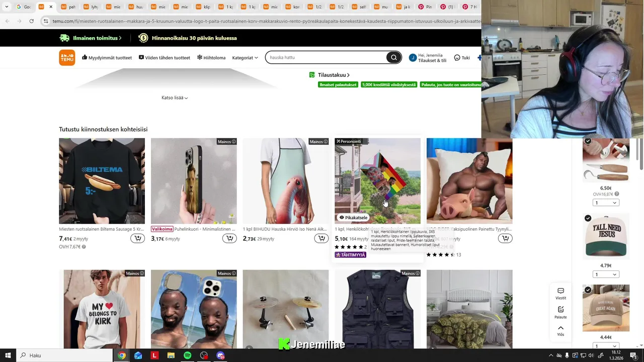Open My heart belongs to Kirk shirt
Screen dimensions: 644x362
(102, 309)
